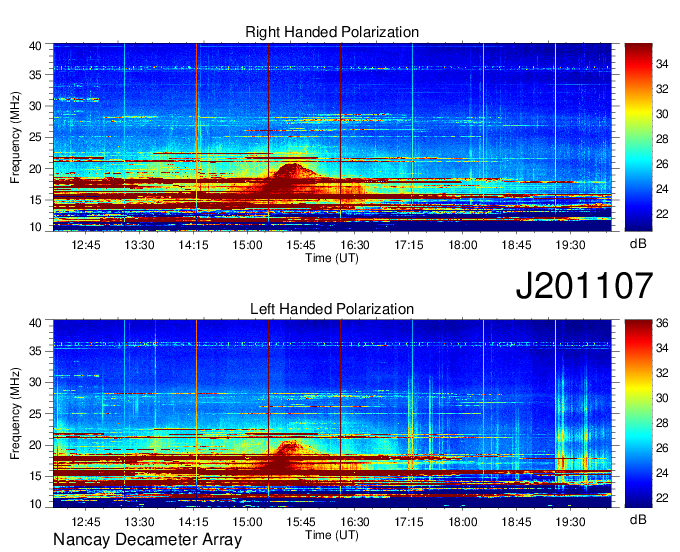Click the "35" frequency tick on Left Handed plot
Viewport: 680px width, 552px height.
(x=35, y=351)
